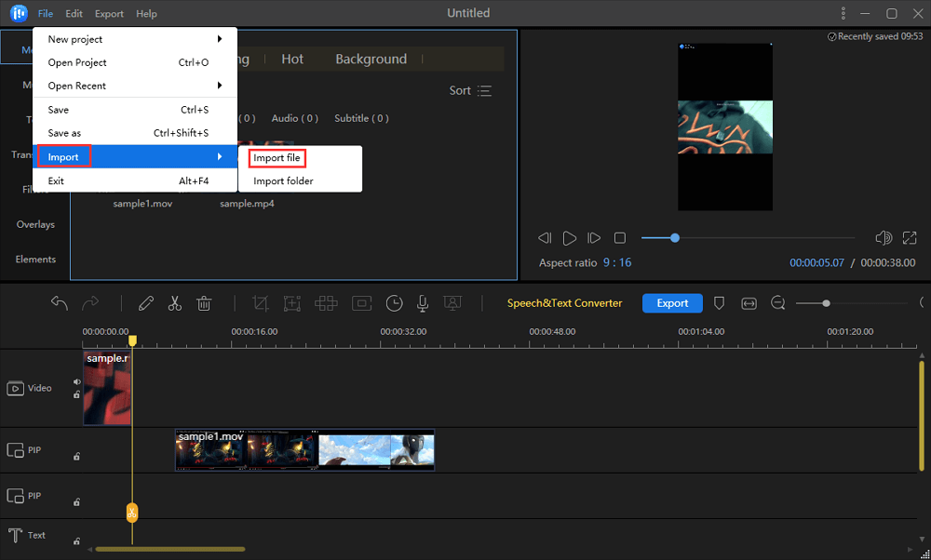This screenshot has width=931, height=560.
Task: Open the clip Speed clock icon
Action: (x=394, y=302)
